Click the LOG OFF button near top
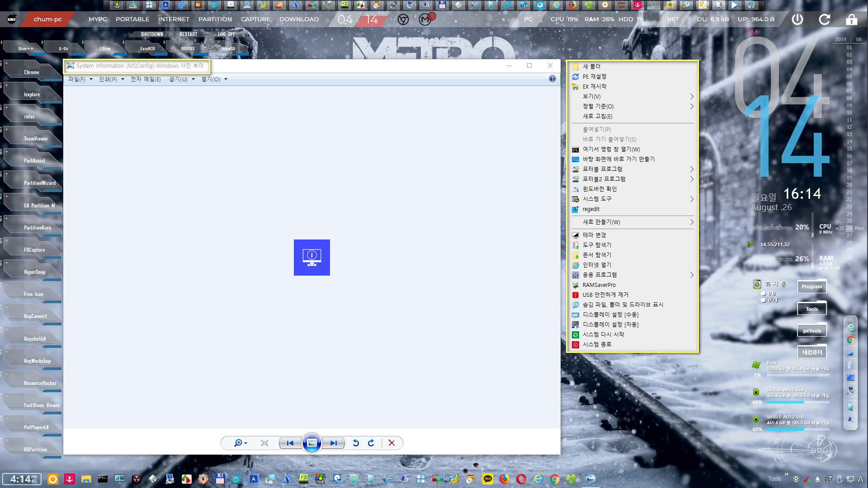 click(226, 34)
